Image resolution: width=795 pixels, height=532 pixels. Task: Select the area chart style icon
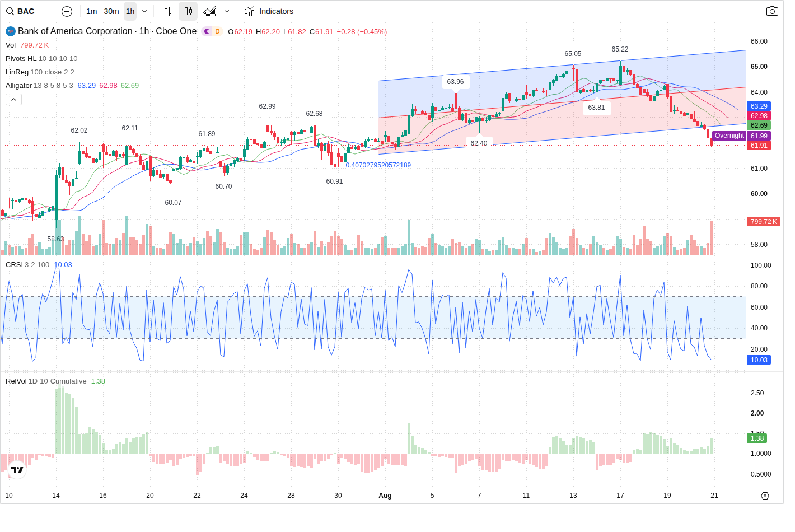coord(209,11)
